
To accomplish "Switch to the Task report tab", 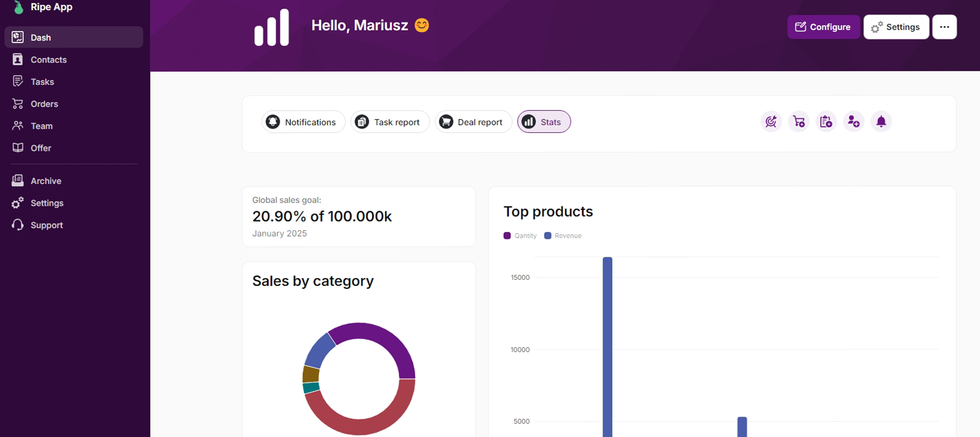I will (x=390, y=122).
